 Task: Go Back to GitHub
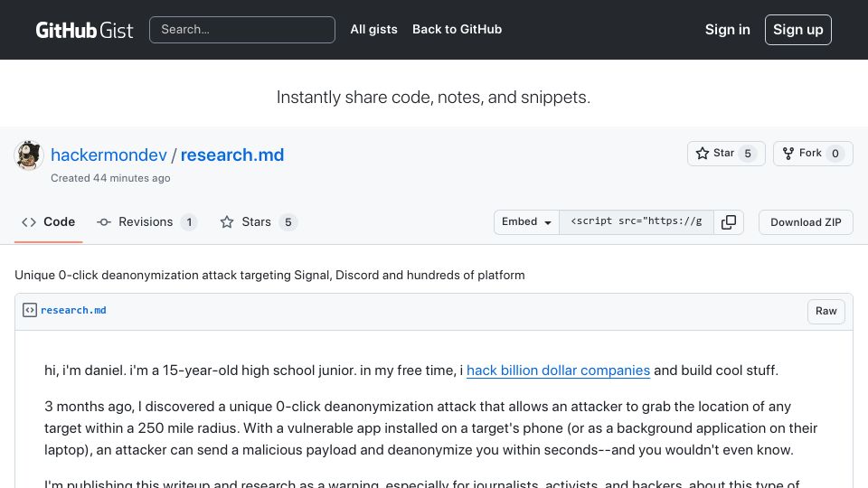click(x=457, y=29)
